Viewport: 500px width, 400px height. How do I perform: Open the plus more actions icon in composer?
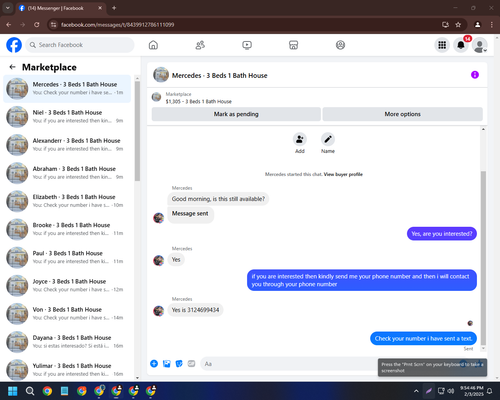click(x=154, y=364)
